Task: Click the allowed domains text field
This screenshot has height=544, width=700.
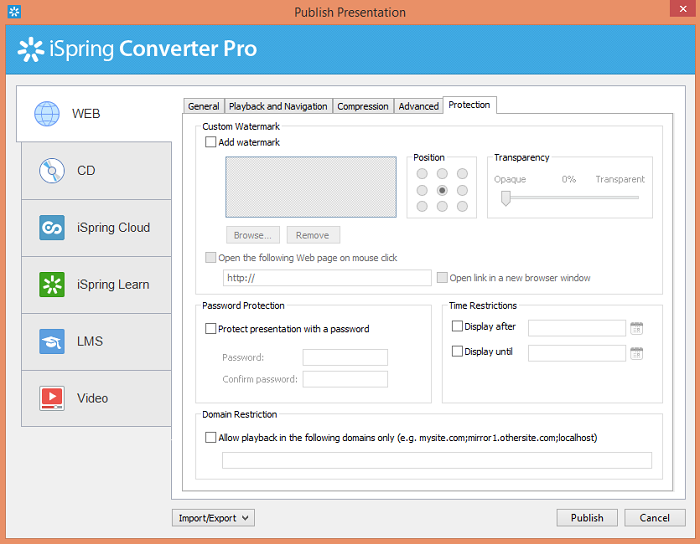Action: tap(437, 460)
